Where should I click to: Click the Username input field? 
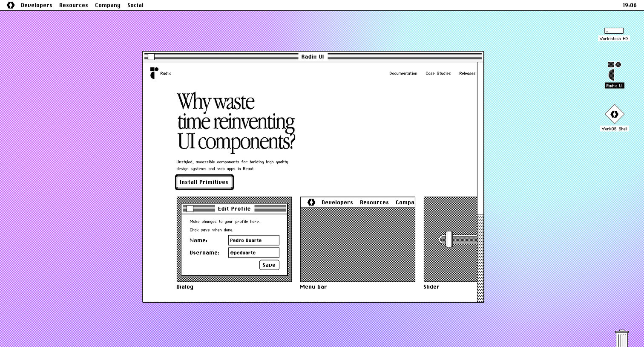pos(254,252)
